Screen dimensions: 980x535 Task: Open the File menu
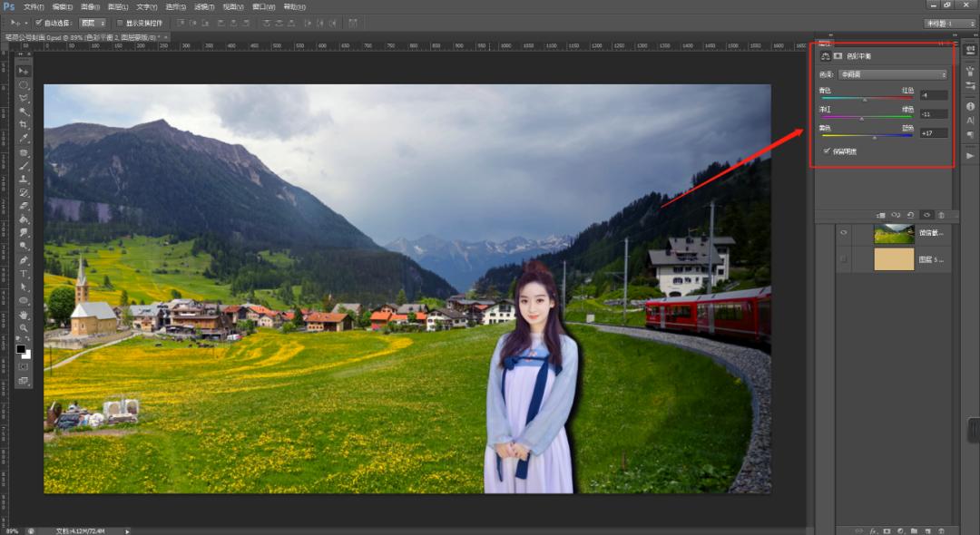[x=34, y=7]
